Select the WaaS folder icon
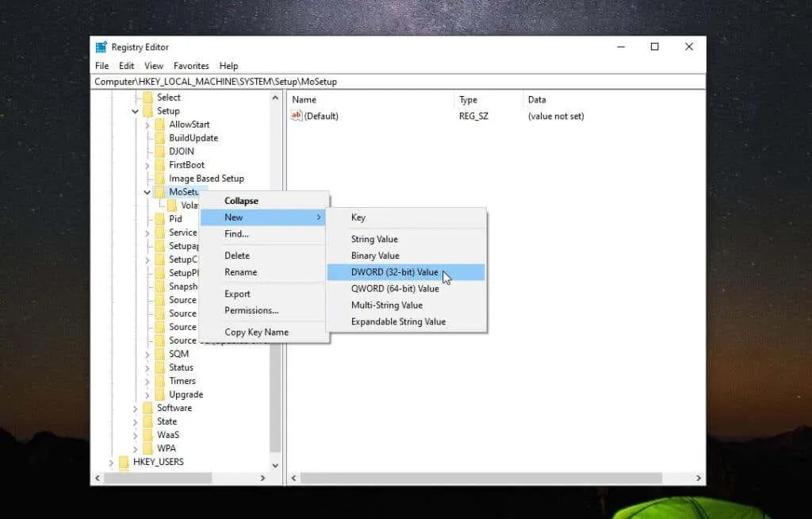This screenshot has width=812, height=519. click(147, 435)
